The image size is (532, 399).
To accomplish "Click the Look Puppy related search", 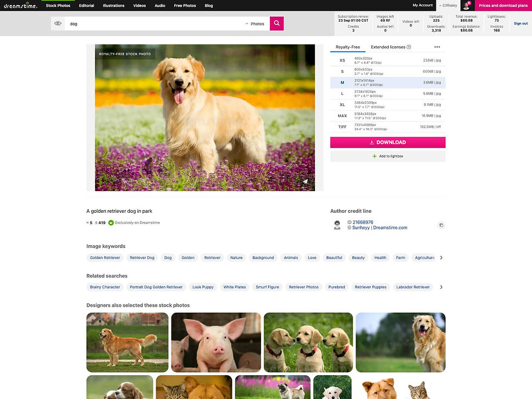I will (x=203, y=287).
